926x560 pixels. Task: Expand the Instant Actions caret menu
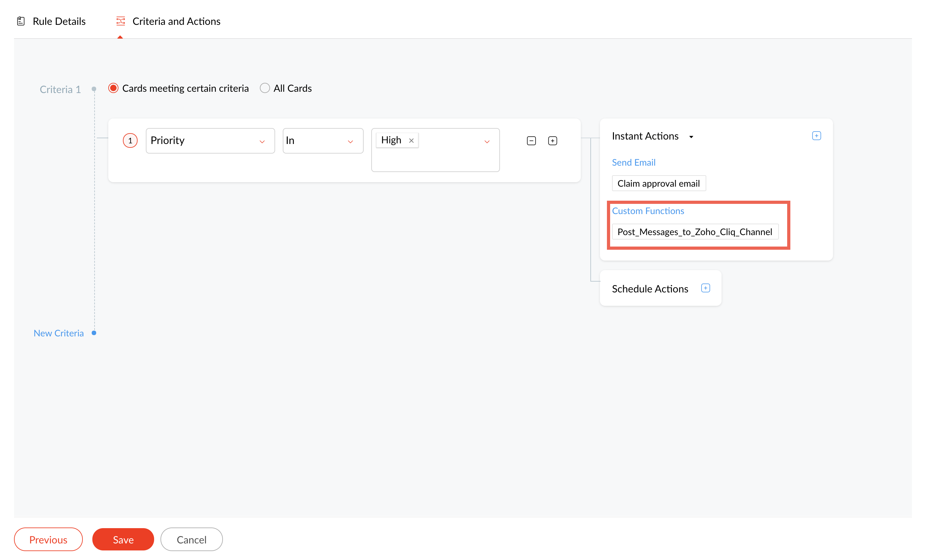point(691,137)
